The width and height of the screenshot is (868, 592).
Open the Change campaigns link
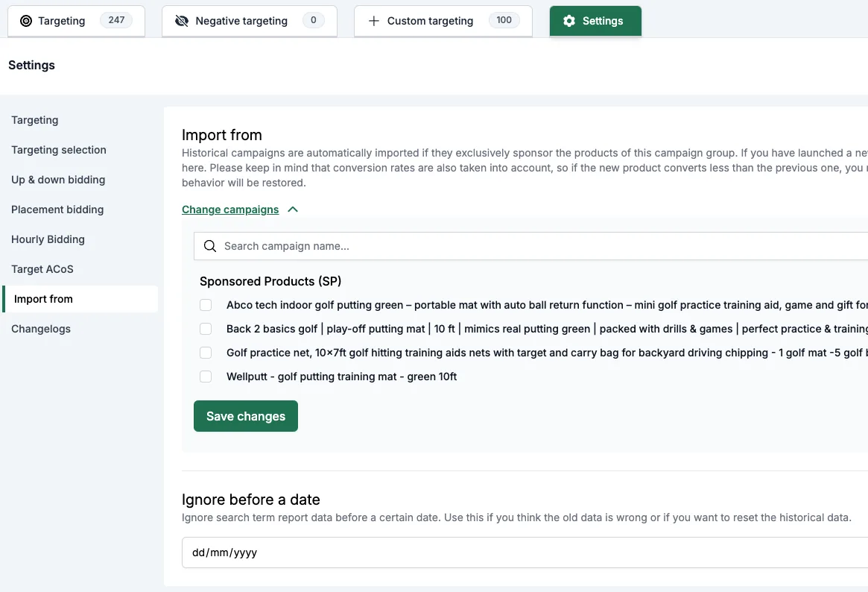click(230, 210)
